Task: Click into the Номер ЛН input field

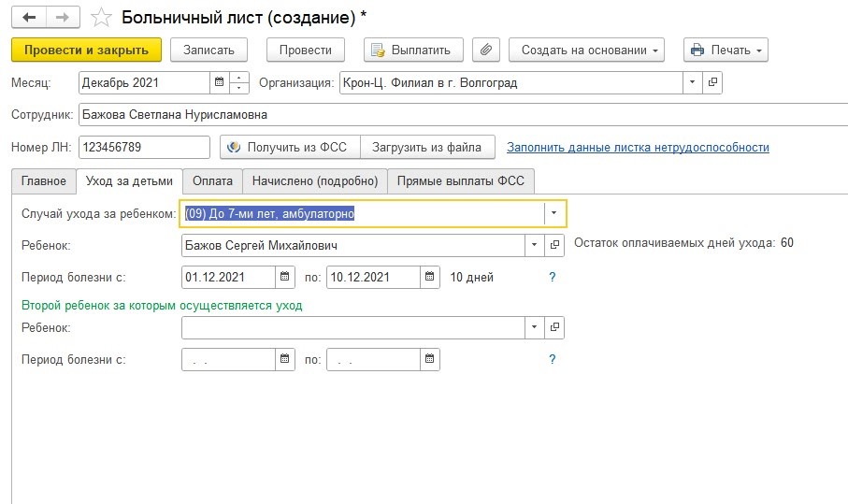Action: 145,147
